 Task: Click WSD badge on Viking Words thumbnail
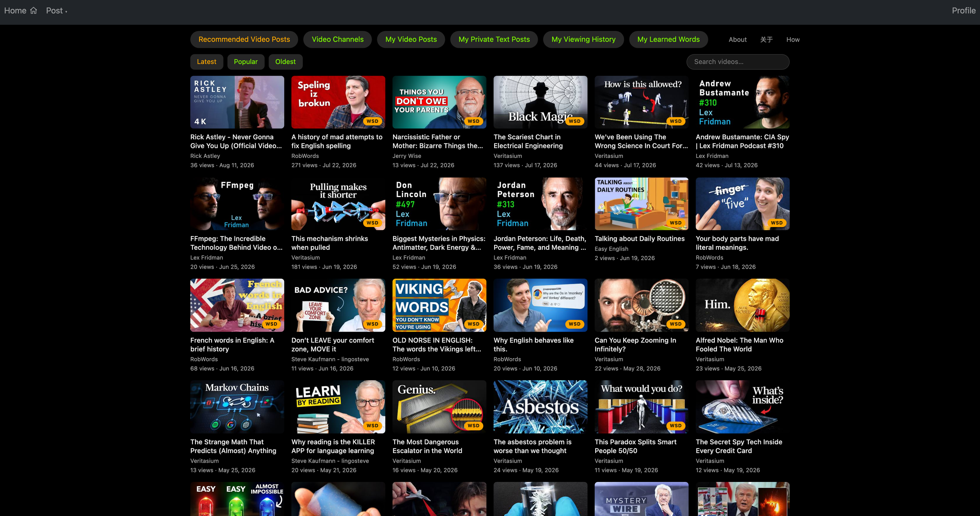pyautogui.click(x=473, y=324)
